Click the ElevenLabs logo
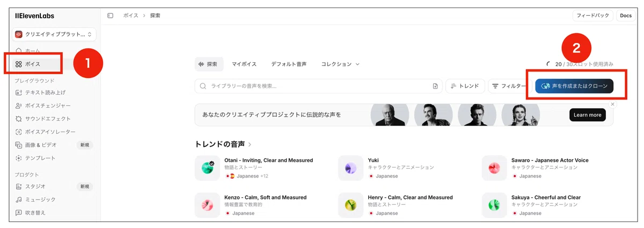 pyautogui.click(x=34, y=16)
